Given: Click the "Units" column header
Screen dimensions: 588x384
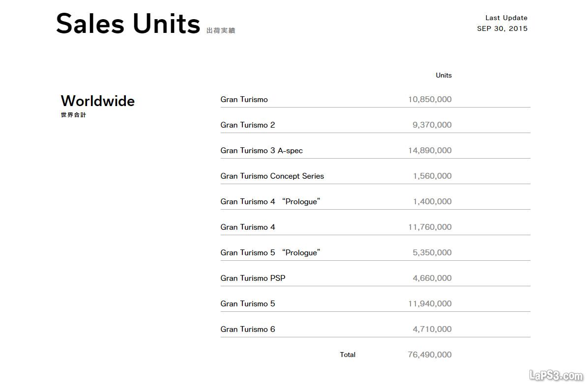Looking at the screenshot, I should 443,75.
